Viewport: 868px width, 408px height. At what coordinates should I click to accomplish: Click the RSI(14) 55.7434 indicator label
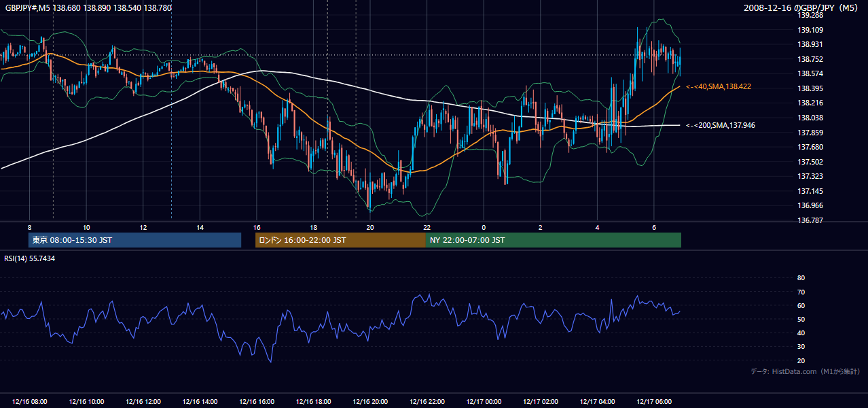point(30,258)
